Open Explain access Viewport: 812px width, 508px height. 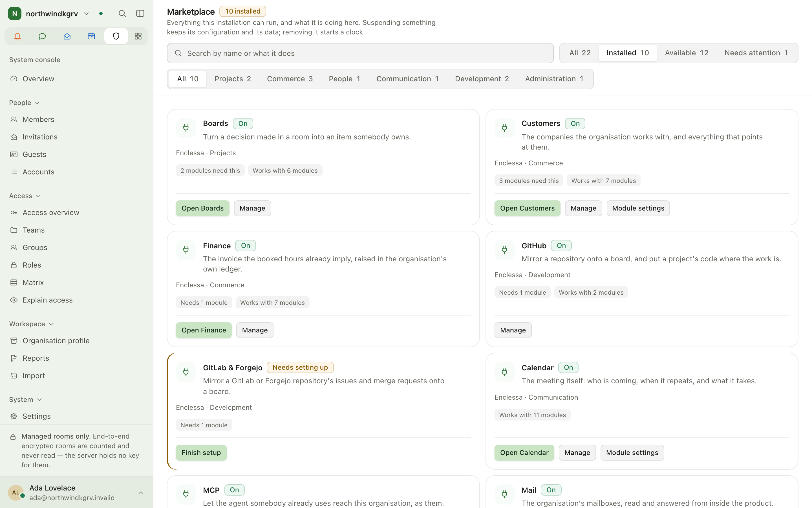[x=76, y=300]
